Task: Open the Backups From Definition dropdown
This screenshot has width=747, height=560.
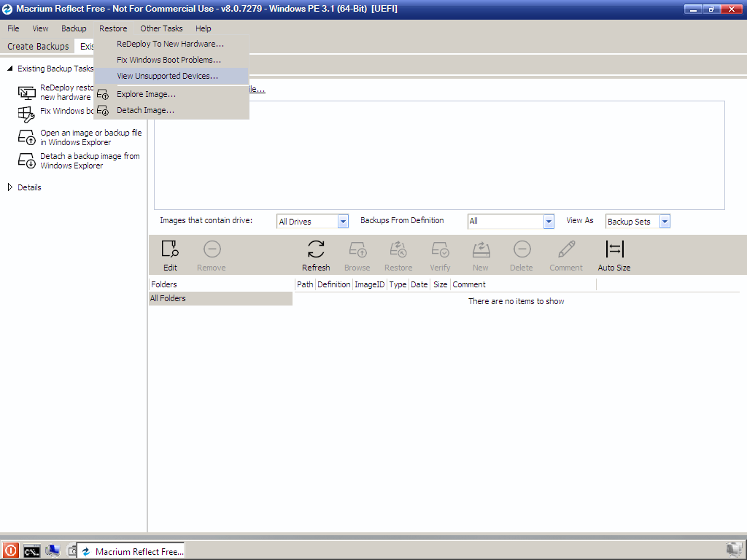Action: [549, 222]
